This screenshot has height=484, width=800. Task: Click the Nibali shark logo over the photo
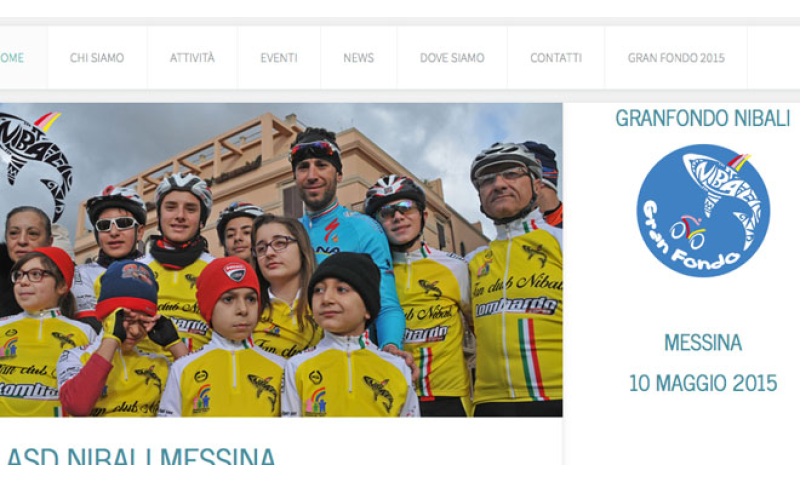point(35,163)
